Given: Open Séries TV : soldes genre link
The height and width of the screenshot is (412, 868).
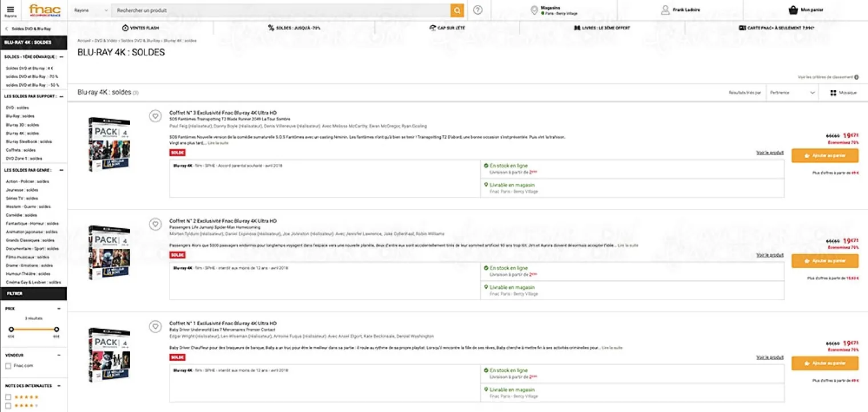Looking at the screenshot, I should 22,198.
